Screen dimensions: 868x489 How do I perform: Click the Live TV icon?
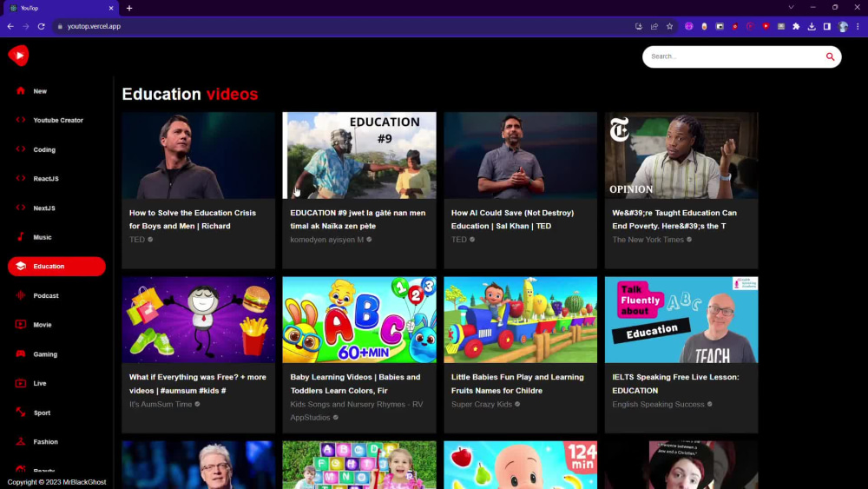point(21,383)
